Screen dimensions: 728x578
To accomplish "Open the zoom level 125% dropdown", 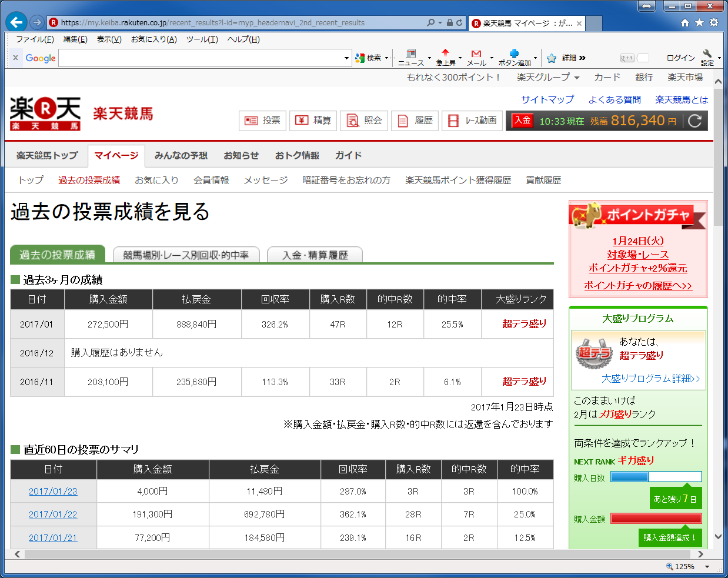I will (707, 567).
